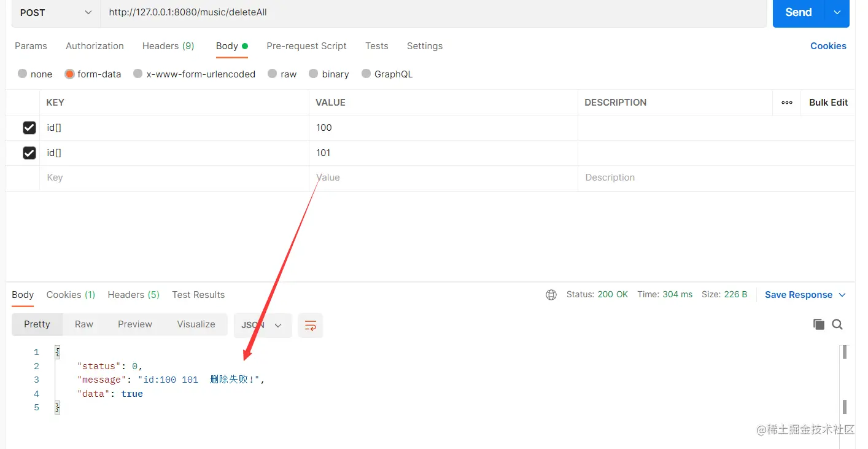Open the Pre-request Script tab
The height and width of the screenshot is (449, 868).
click(306, 46)
